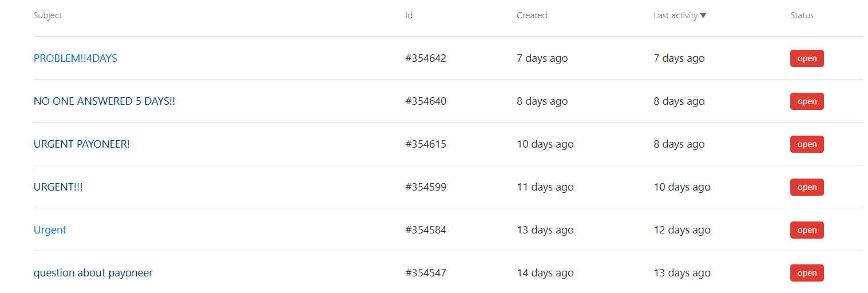Sort by the Last activity column arrow
Screen dimensions: 868x293
(703, 15)
